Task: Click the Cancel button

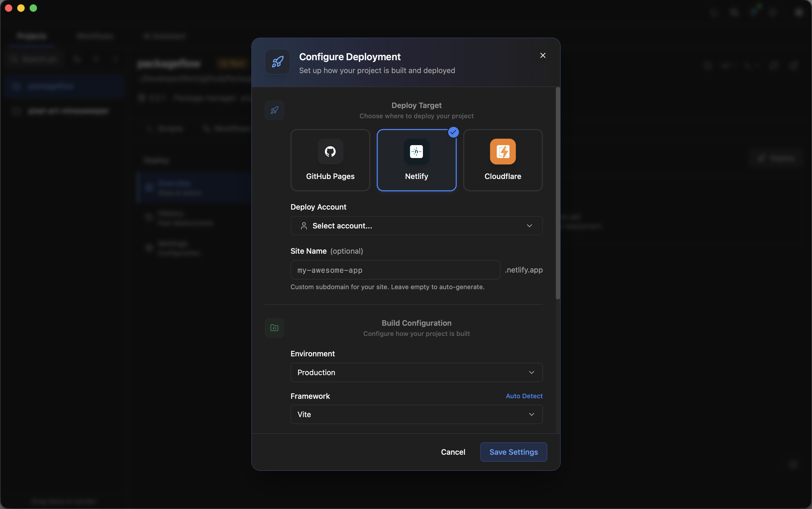Action: [x=453, y=452]
